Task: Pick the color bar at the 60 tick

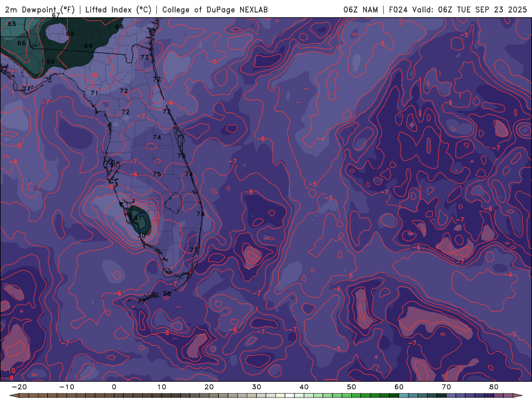Action: point(399,395)
